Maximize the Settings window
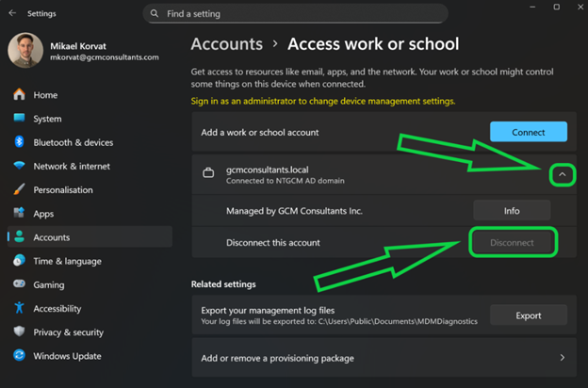 tap(557, 7)
